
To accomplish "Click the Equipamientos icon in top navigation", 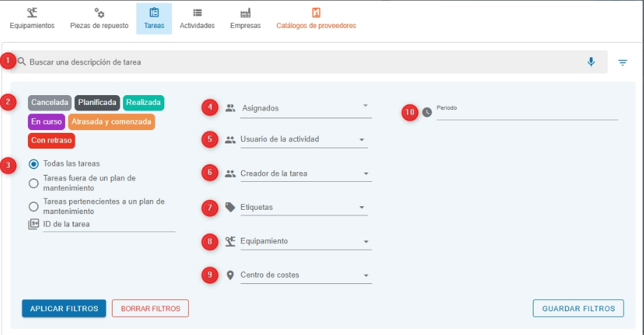I will tap(31, 13).
